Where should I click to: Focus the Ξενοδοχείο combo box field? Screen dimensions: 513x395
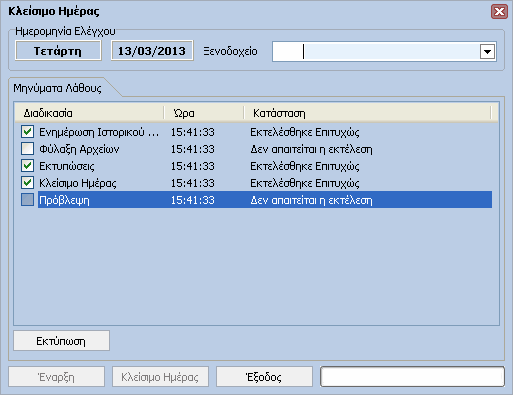pos(384,52)
